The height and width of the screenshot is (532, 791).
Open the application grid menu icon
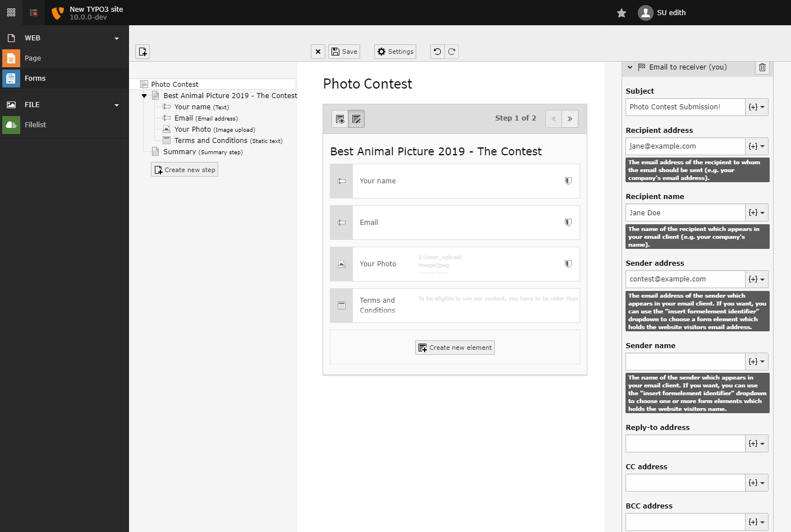click(11, 12)
